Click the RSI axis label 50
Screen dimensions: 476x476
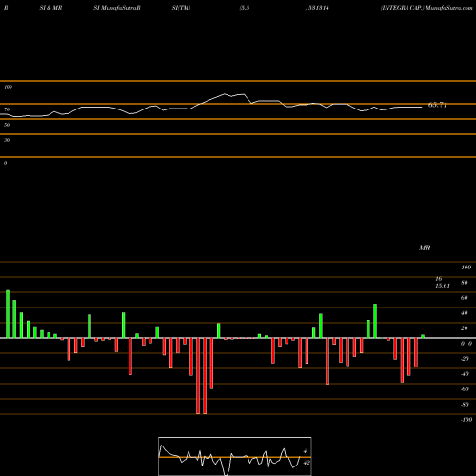tap(7, 125)
